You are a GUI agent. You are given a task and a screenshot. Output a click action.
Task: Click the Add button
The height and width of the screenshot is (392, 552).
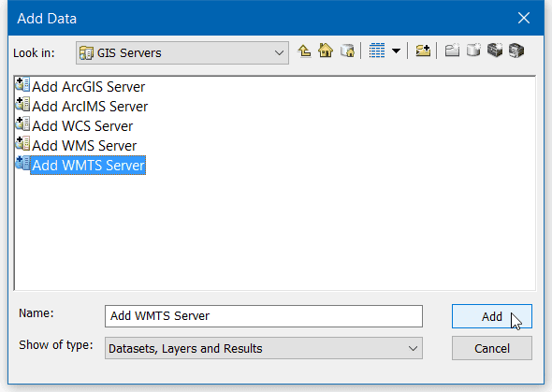click(x=492, y=316)
